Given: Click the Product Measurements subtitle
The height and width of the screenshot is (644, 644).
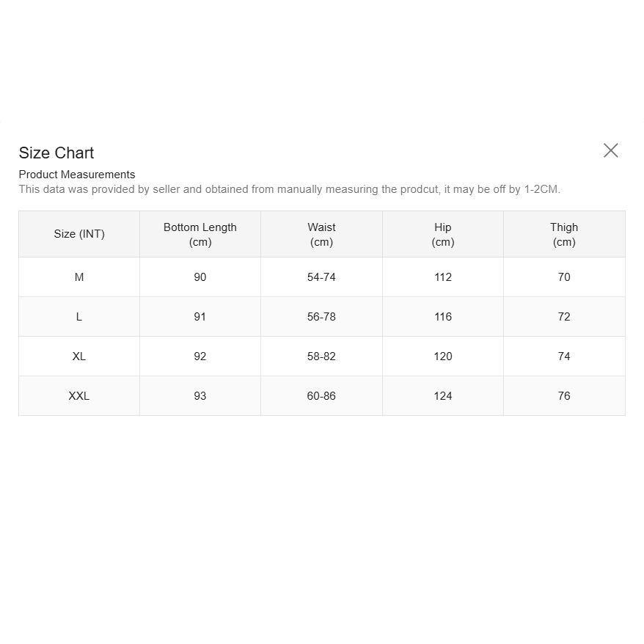Looking at the screenshot, I should tap(77, 175).
